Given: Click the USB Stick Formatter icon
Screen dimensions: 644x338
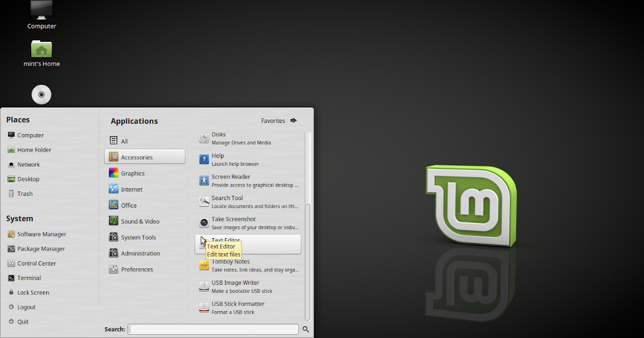Looking at the screenshot, I should (x=204, y=307).
